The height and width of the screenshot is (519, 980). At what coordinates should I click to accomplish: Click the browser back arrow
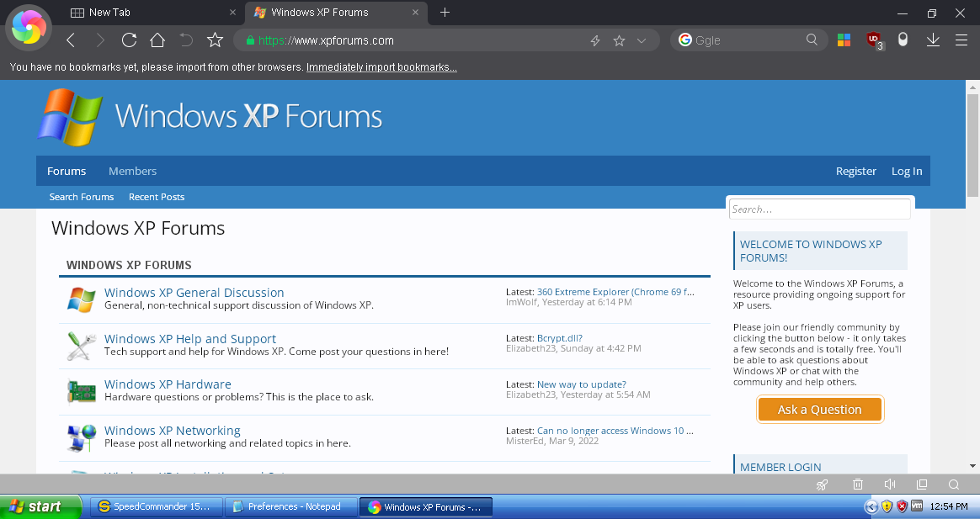click(71, 40)
